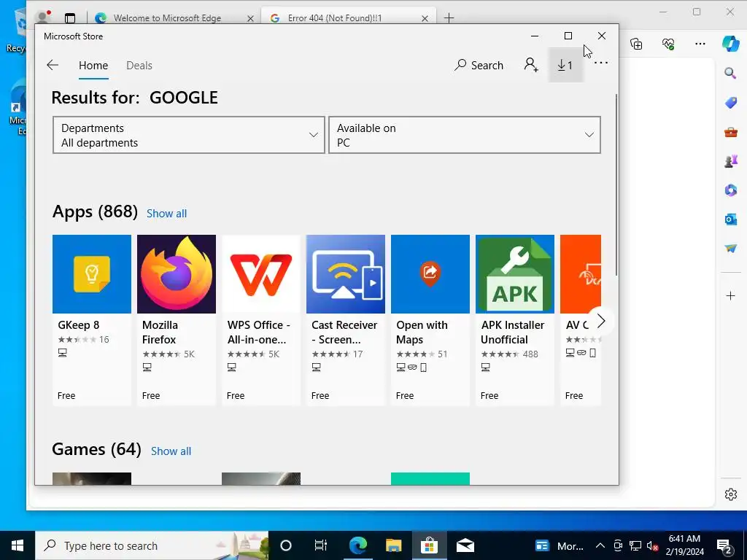Open the Store sign-in account icon
Viewport: 747px width, 560px height.
click(x=531, y=65)
